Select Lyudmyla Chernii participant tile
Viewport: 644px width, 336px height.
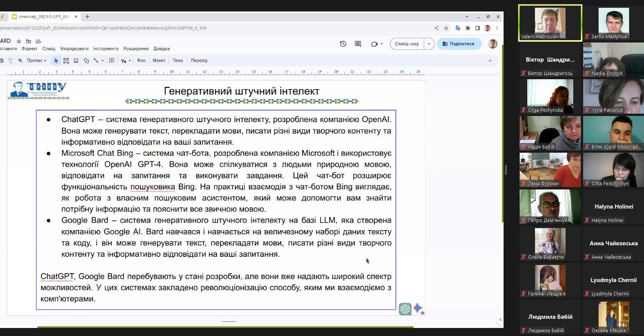[614, 280]
